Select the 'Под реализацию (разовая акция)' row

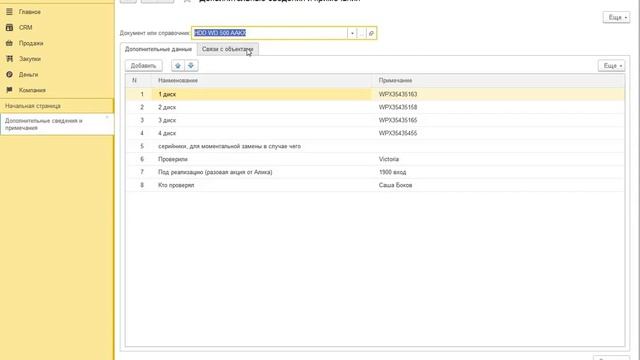point(215,172)
